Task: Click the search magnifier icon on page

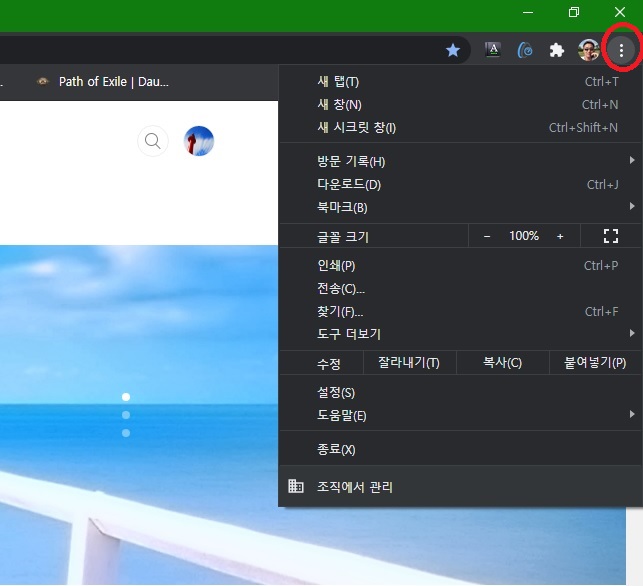Action: pos(153,141)
